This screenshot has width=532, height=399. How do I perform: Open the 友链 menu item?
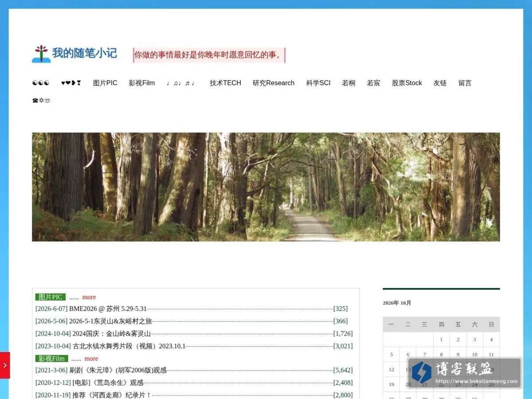click(x=440, y=83)
